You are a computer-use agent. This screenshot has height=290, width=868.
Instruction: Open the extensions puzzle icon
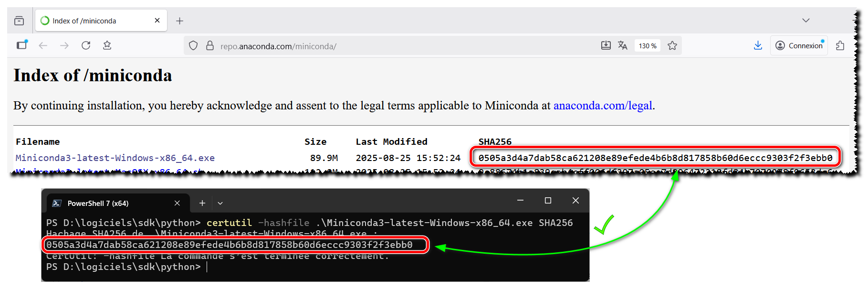coord(840,45)
